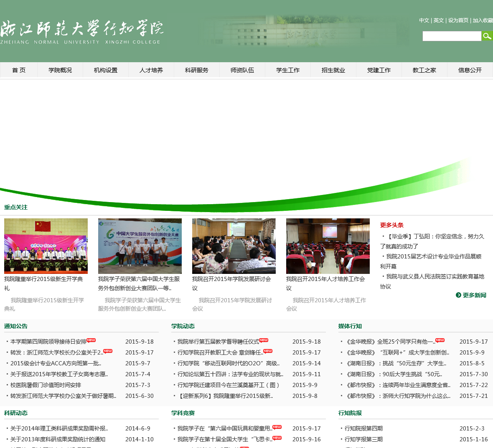Click gray caption 我院隆重举行2015级新生开学典礼
493x448 pixels.
pos(44,304)
